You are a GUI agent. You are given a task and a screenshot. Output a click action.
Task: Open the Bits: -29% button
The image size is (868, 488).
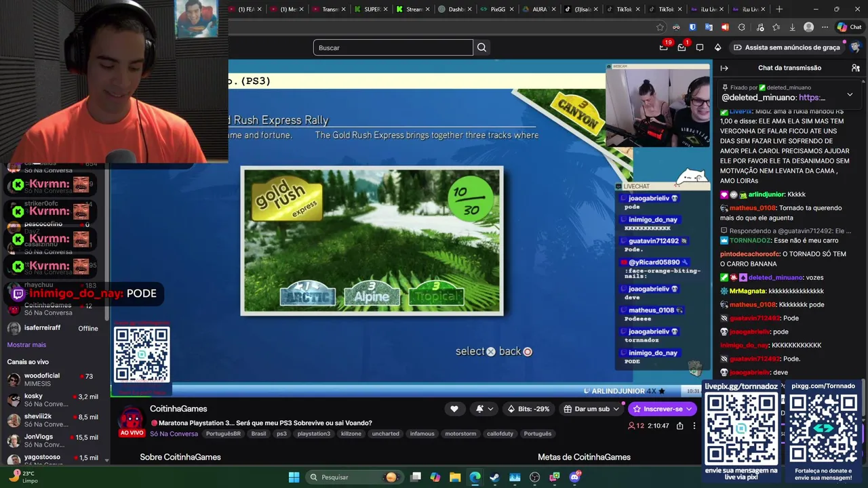click(x=528, y=409)
